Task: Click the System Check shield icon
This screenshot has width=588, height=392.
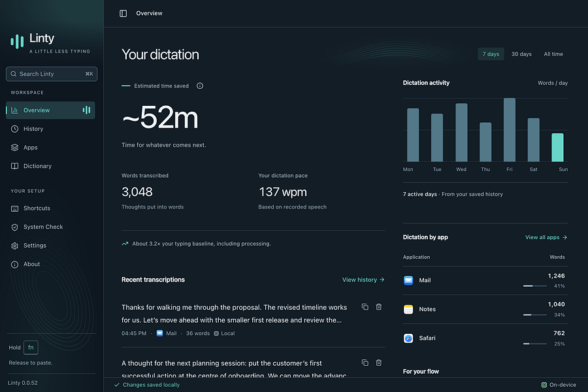Action: tap(14, 227)
